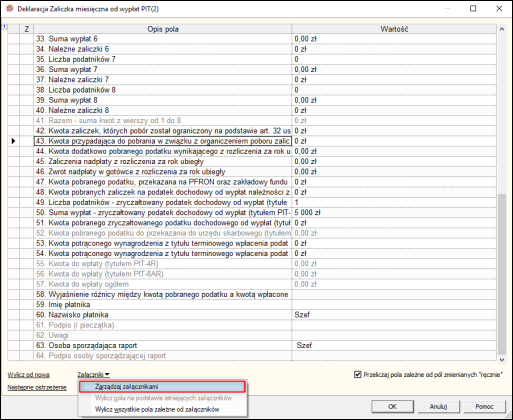Click the 'Wartość' column header
513x420 pixels.
click(x=394, y=29)
